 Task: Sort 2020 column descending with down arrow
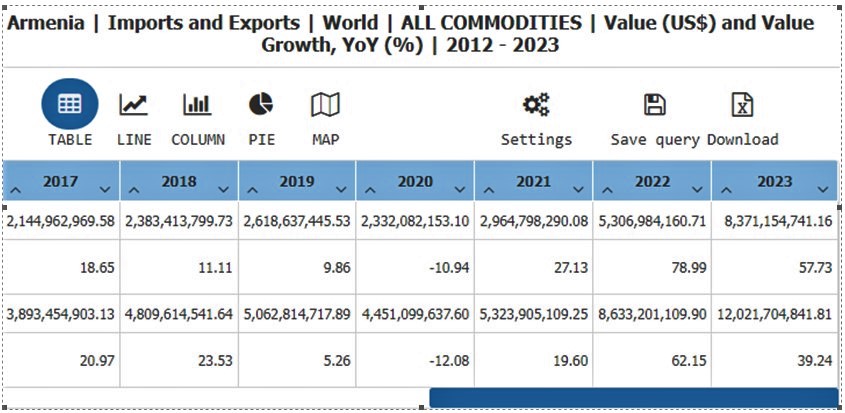click(x=459, y=188)
